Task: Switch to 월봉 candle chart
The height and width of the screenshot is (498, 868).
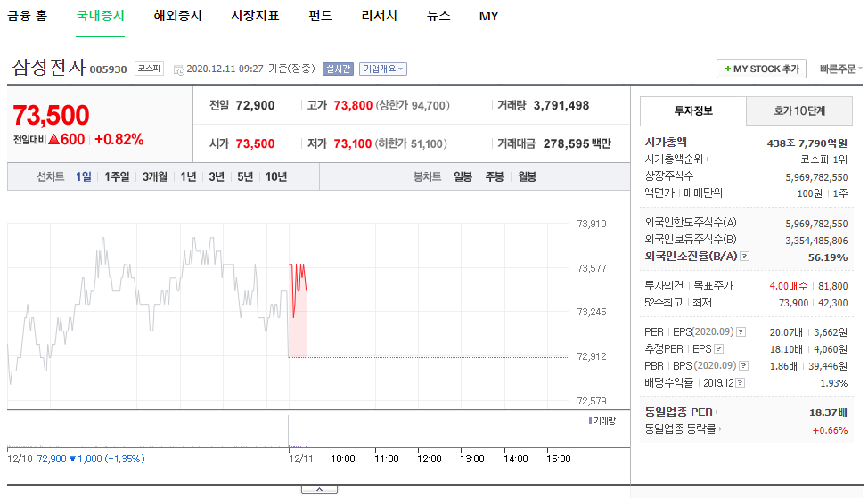Action: (527, 176)
